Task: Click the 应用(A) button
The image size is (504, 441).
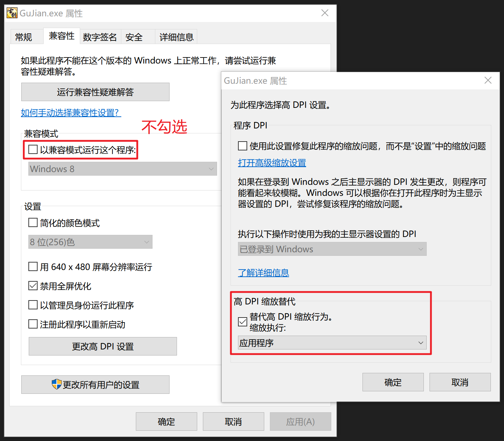Action: coord(300,421)
